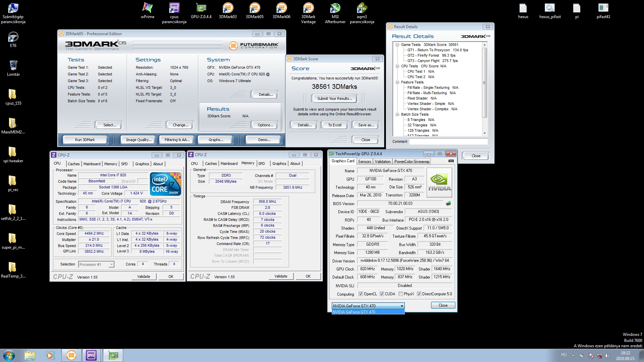Collapse the Feature Tests tree node

click(x=397, y=82)
